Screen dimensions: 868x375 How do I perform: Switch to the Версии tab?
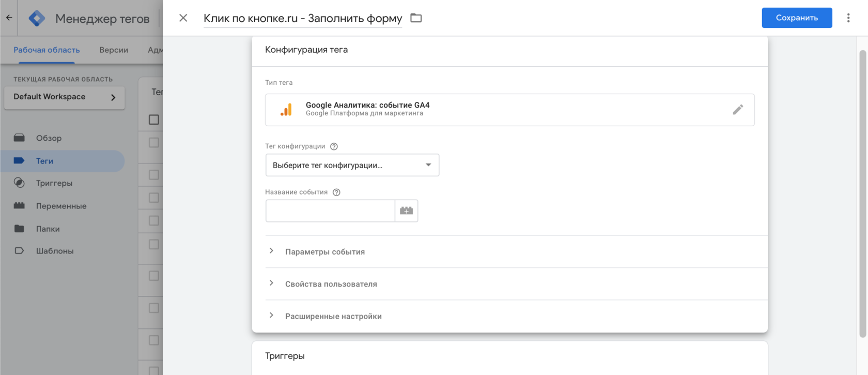114,50
